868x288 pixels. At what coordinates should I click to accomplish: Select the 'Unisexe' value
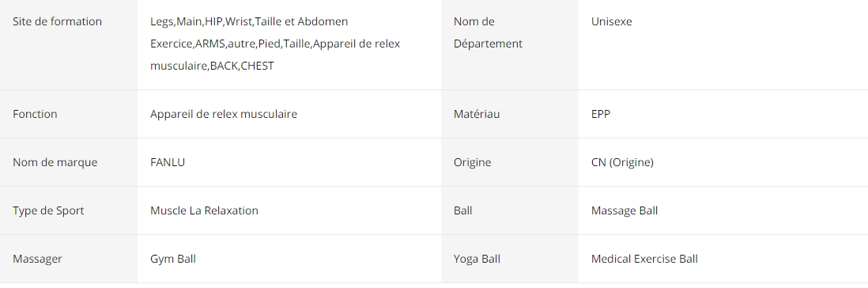[611, 21]
